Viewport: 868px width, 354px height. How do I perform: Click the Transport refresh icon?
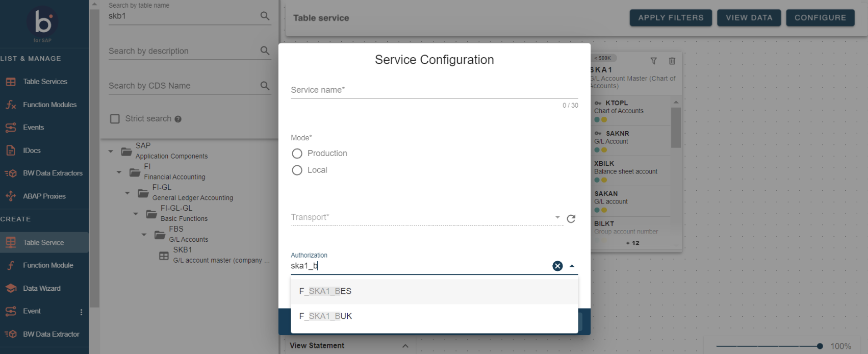571,218
